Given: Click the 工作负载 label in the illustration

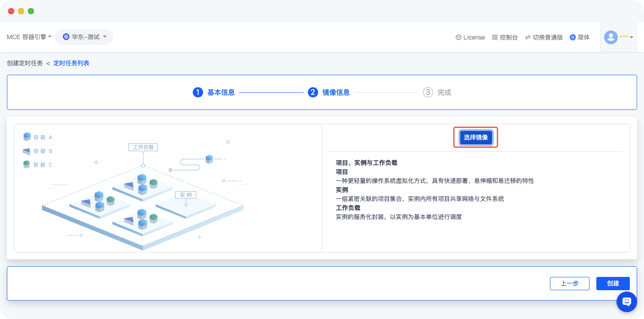Looking at the screenshot, I should 143,147.
